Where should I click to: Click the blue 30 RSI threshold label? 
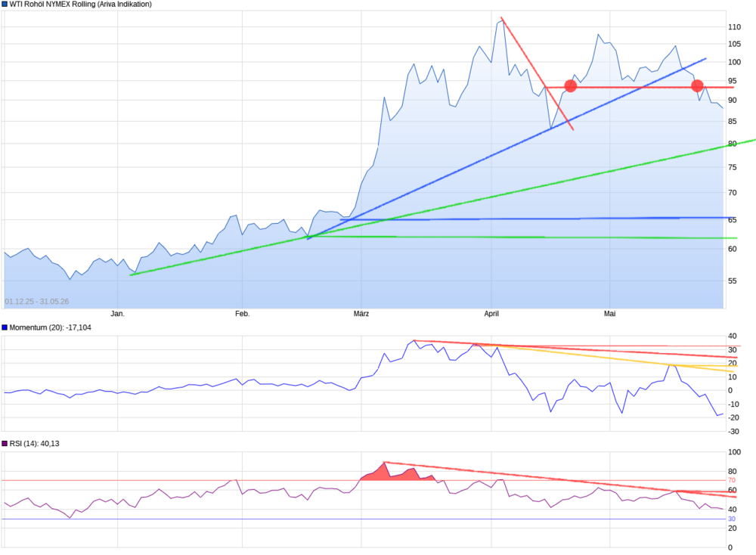(732, 519)
